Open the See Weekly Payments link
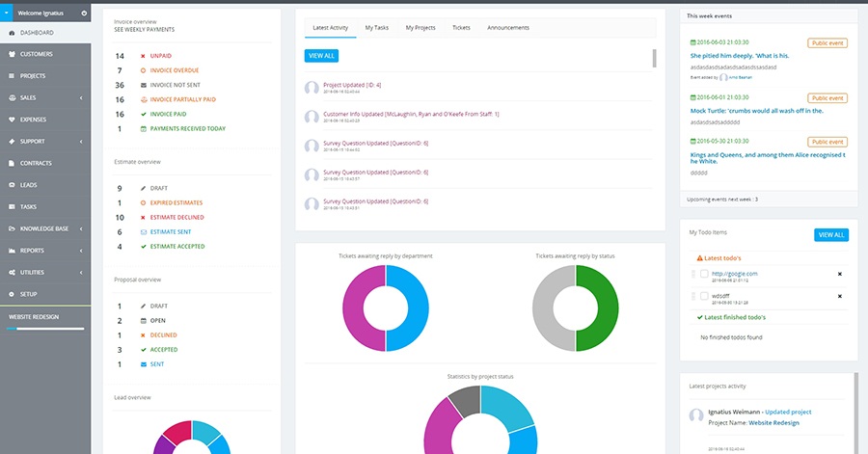The width and height of the screenshot is (868, 454). coord(144,30)
